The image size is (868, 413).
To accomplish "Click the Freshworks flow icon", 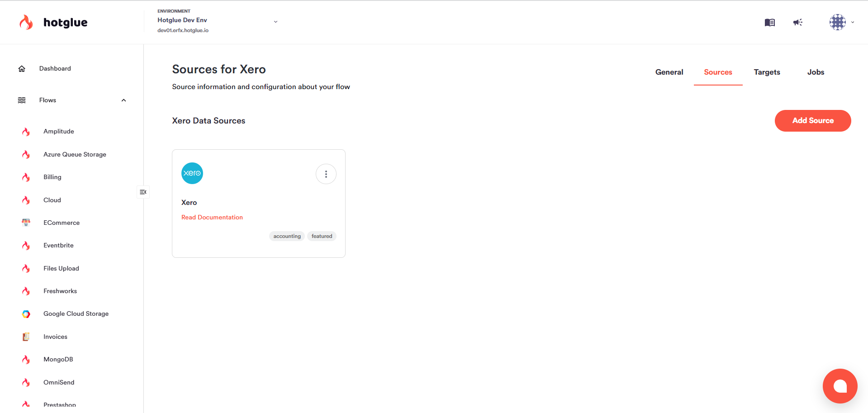I will [x=26, y=291].
